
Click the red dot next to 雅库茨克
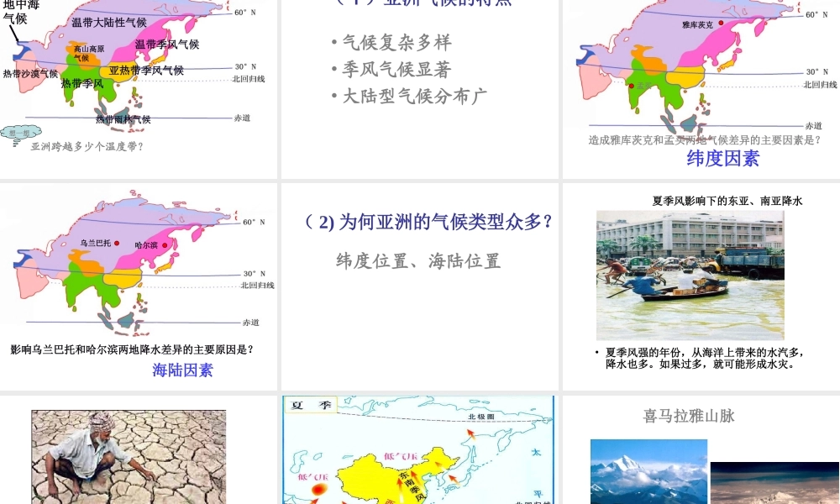click(721, 23)
